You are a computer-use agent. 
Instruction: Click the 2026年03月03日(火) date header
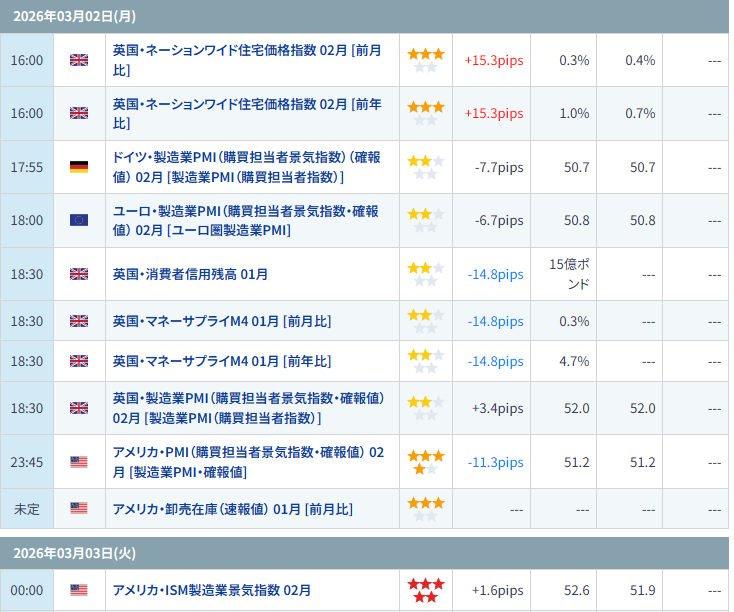click(x=66, y=553)
